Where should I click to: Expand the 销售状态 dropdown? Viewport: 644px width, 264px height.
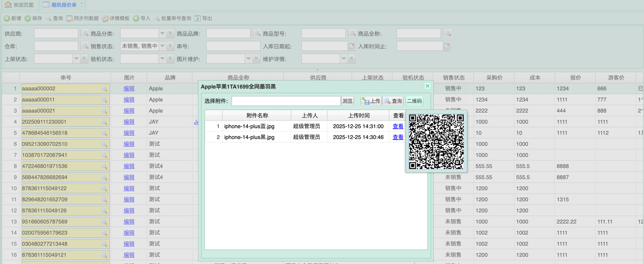pyautogui.click(x=162, y=46)
